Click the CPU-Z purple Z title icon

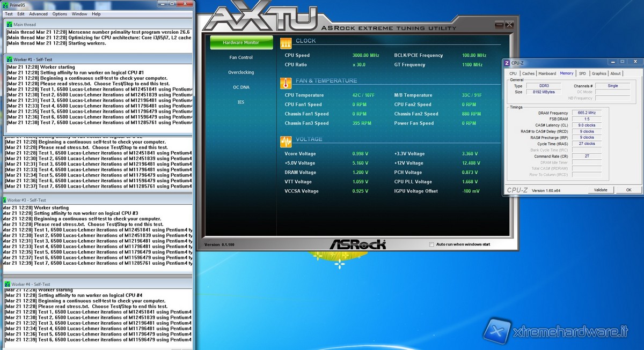(x=507, y=63)
